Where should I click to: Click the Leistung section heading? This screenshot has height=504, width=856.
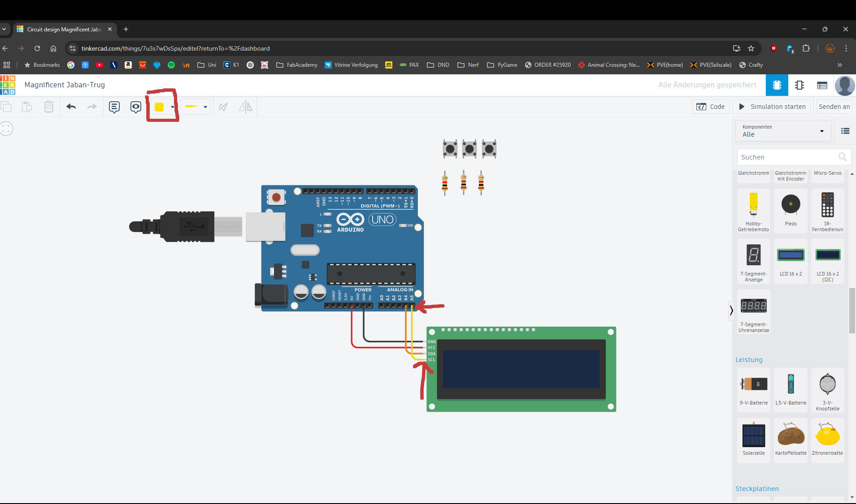point(749,360)
